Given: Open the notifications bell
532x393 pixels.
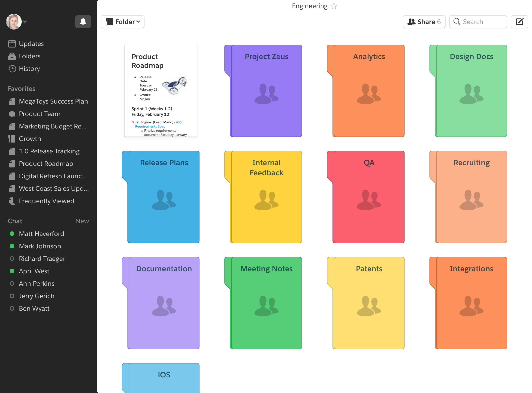Looking at the screenshot, I should [83, 22].
